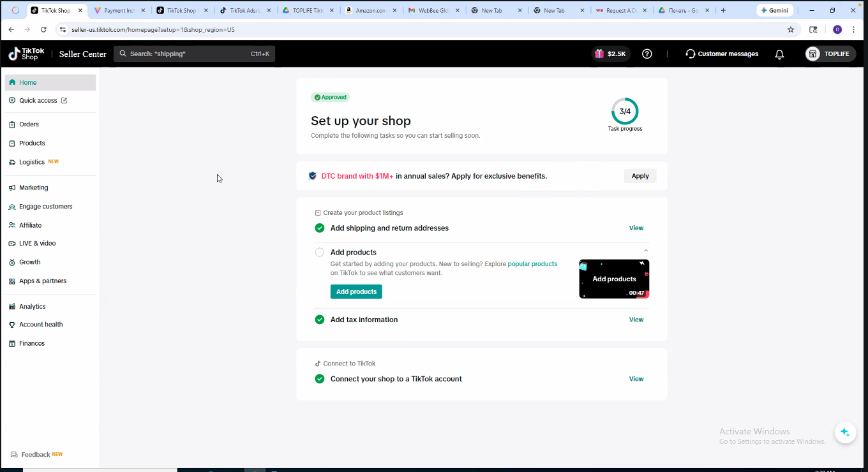Viewport: 868px width, 472px height.
Task: Open Quick access in sidebar
Action: point(38,100)
